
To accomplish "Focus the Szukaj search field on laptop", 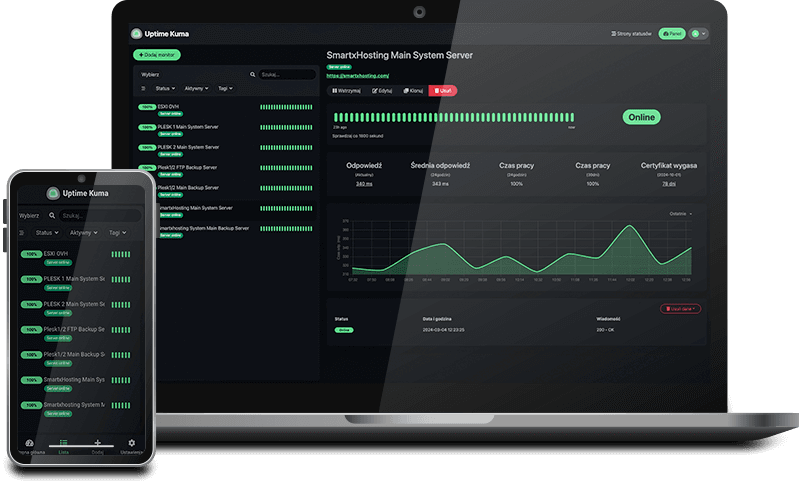I will pos(287,74).
